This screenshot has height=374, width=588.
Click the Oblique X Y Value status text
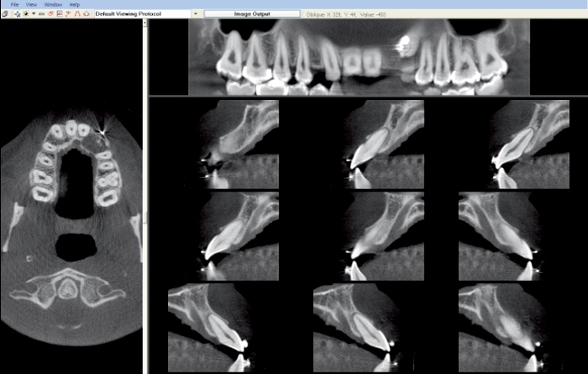click(346, 14)
